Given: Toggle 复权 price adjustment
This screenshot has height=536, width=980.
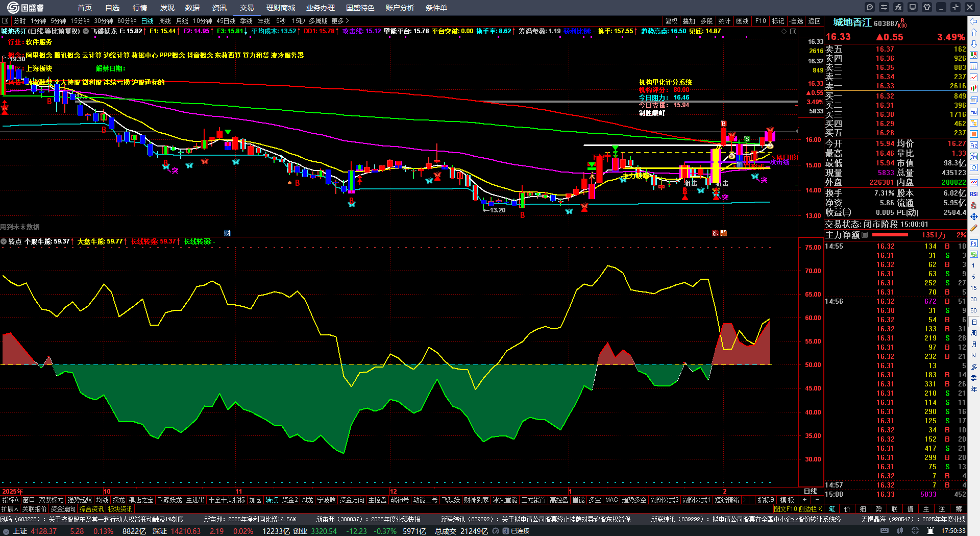Looking at the screenshot, I should pyautogui.click(x=672, y=21).
